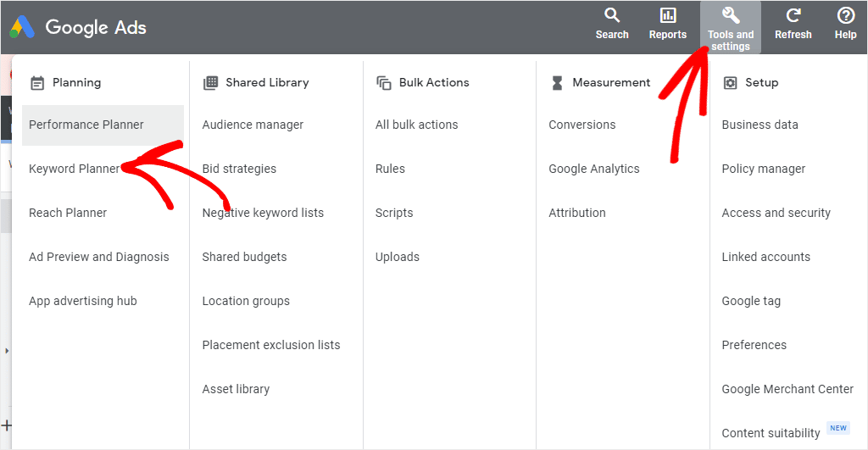The image size is (868, 450).
Task: Open Performance Planner
Action: point(103,125)
